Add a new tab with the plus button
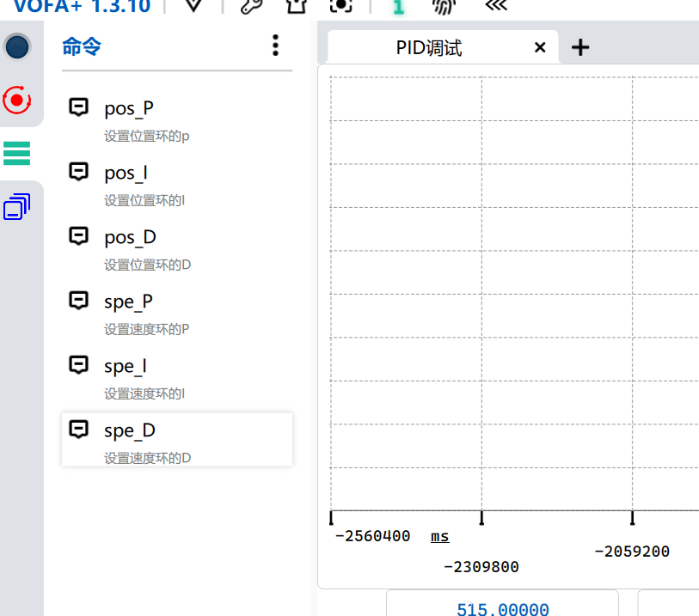Viewport: 699px width, 616px height. click(579, 47)
